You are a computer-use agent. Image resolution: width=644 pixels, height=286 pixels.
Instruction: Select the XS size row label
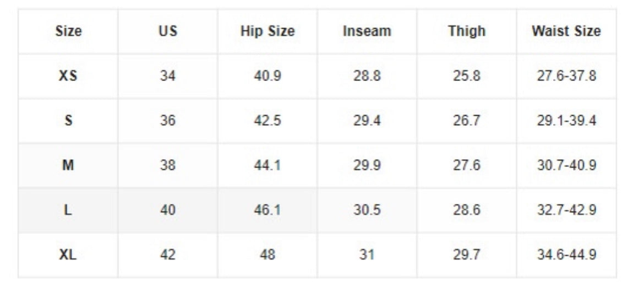[x=68, y=76]
